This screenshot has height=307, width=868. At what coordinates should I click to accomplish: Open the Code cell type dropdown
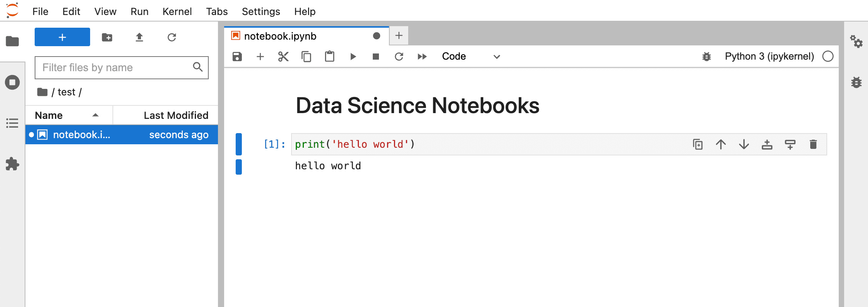471,57
